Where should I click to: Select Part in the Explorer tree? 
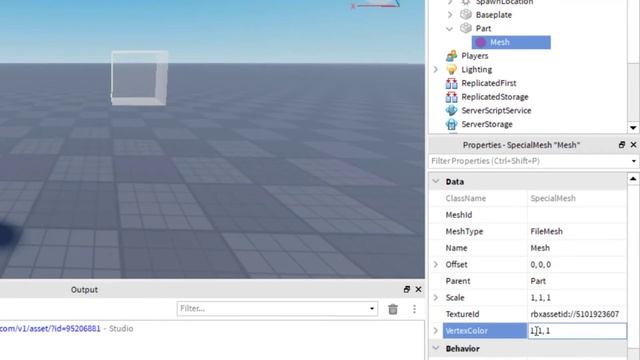[483, 29]
